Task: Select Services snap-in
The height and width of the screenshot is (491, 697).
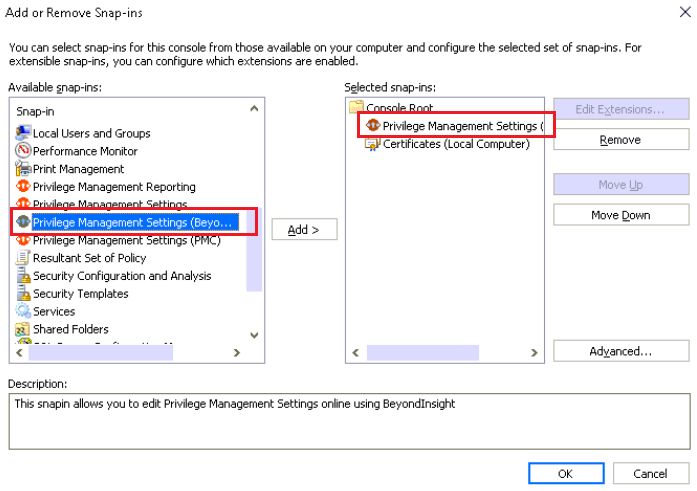Action: (x=54, y=311)
